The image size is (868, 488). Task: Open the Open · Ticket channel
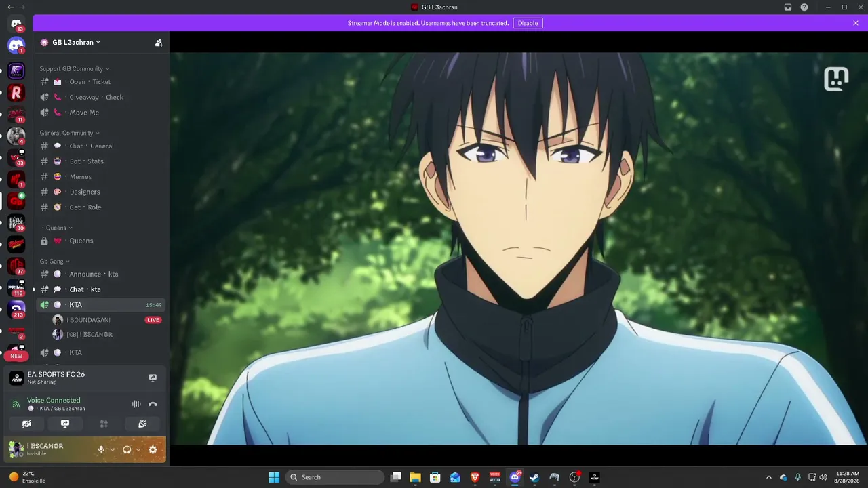tap(100, 82)
